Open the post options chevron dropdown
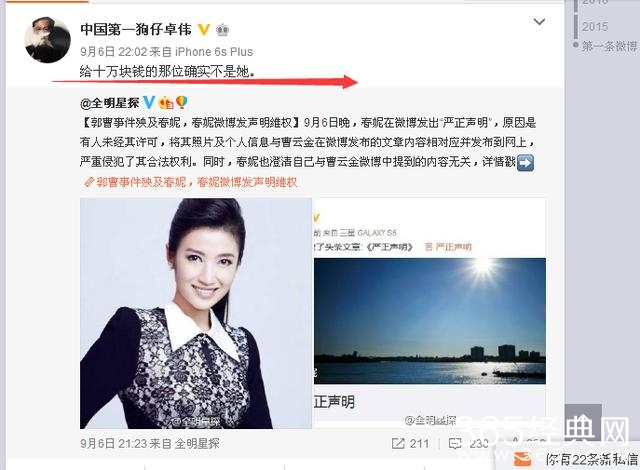Image resolution: width=640 pixels, height=470 pixels. coord(539,22)
